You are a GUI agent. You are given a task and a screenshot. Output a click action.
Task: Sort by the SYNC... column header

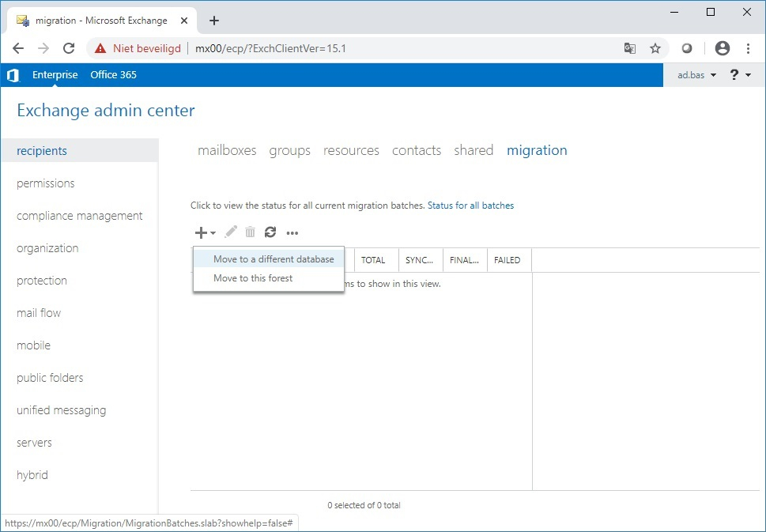[421, 260]
